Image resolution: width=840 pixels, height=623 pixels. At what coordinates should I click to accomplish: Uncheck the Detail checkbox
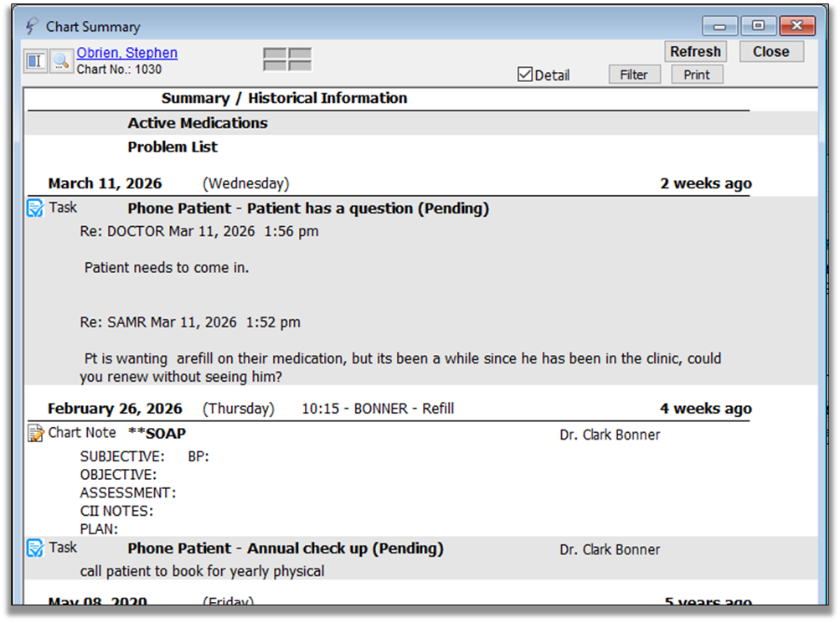525,75
